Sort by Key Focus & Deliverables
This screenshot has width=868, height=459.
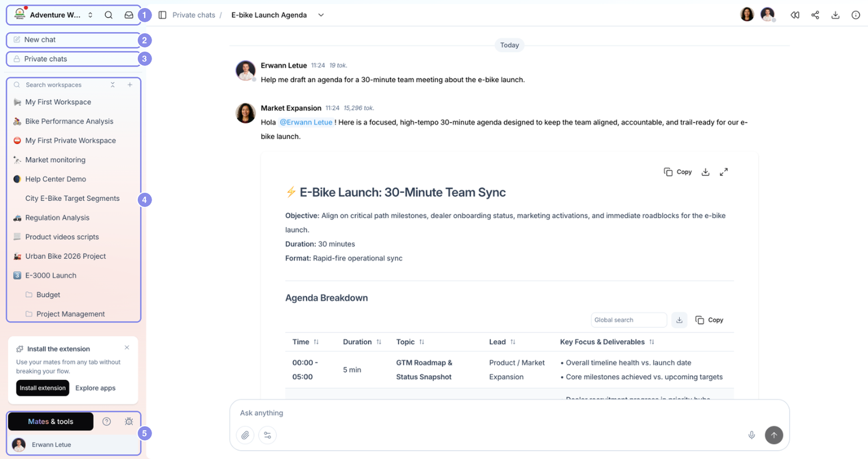(652, 342)
